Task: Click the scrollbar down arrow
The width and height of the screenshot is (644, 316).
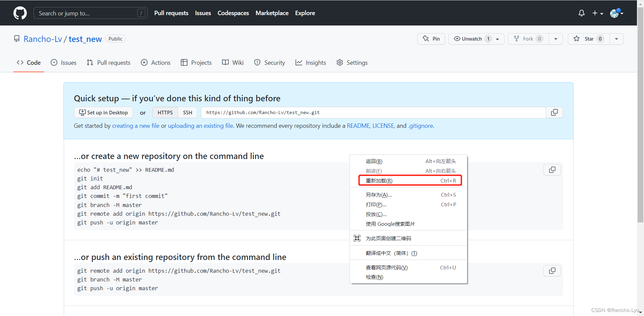Action: (x=640, y=313)
